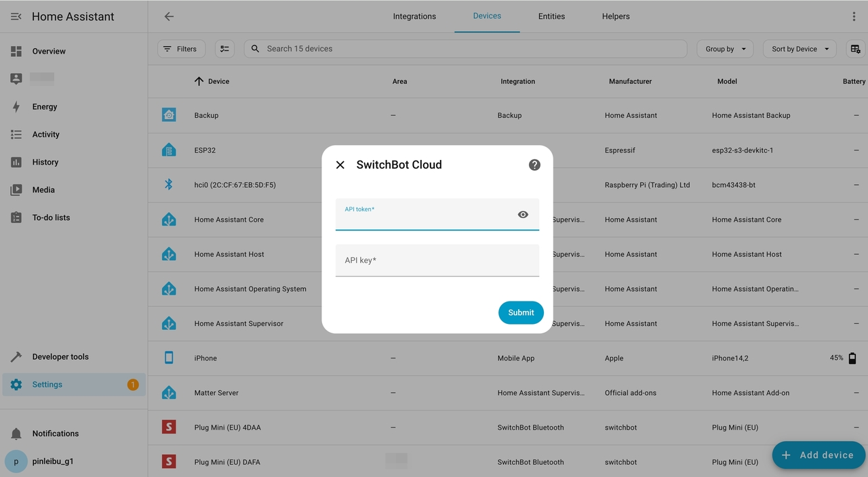Sort by the Model column header
Image resolution: width=868 pixels, height=477 pixels.
tap(727, 81)
